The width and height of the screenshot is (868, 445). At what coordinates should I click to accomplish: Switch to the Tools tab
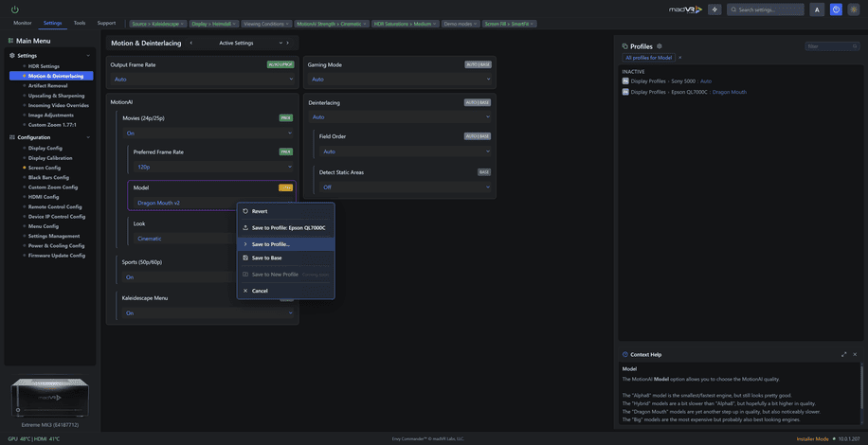pos(80,23)
